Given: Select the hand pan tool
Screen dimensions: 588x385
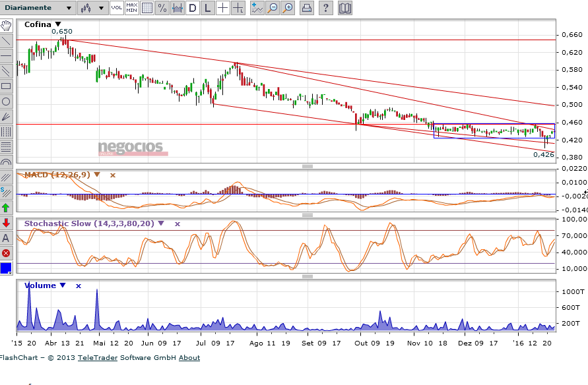Looking at the screenshot, I should point(6,26).
